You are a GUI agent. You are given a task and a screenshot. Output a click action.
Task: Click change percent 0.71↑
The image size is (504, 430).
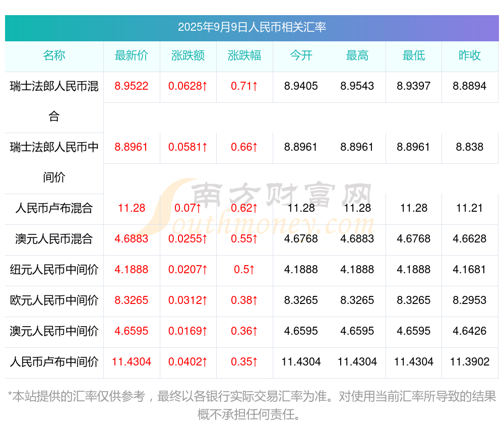tap(244, 86)
